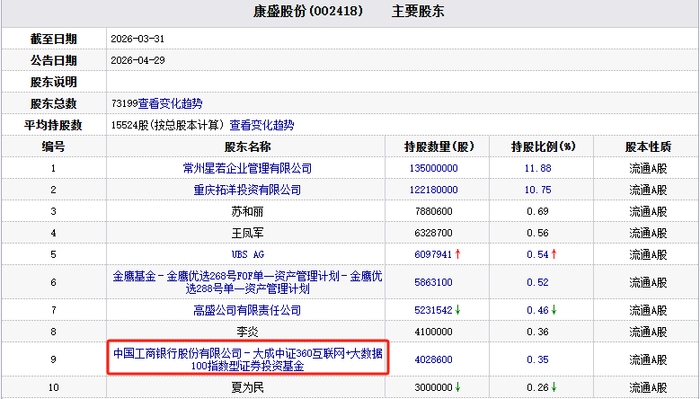
Task: Click share count 122180000
Action: pyautogui.click(x=433, y=190)
